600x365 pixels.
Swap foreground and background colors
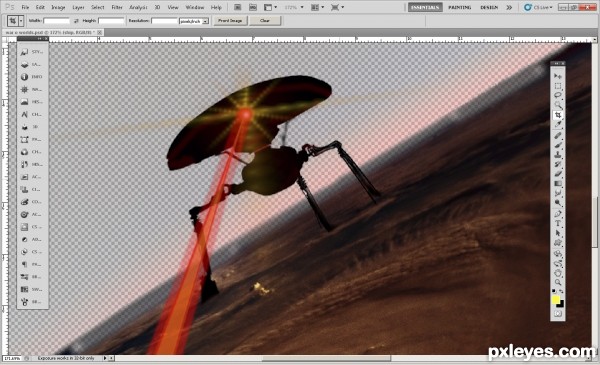[x=561, y=292]
